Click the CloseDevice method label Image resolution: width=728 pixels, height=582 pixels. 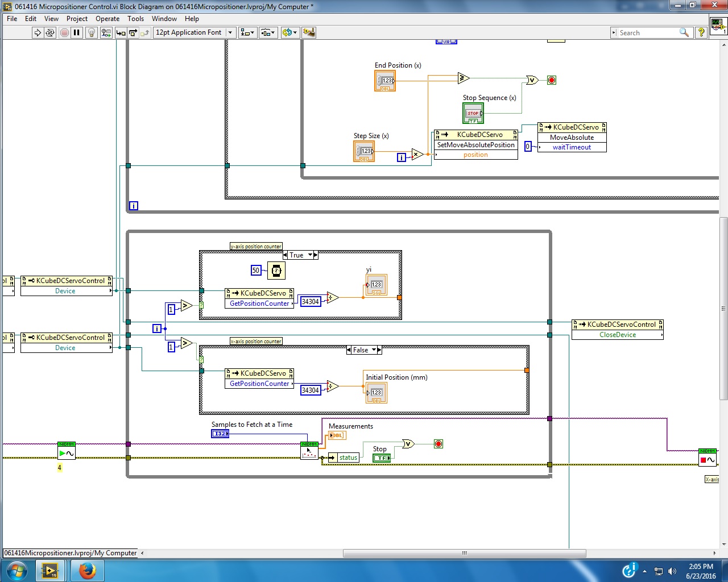point(617,335)
